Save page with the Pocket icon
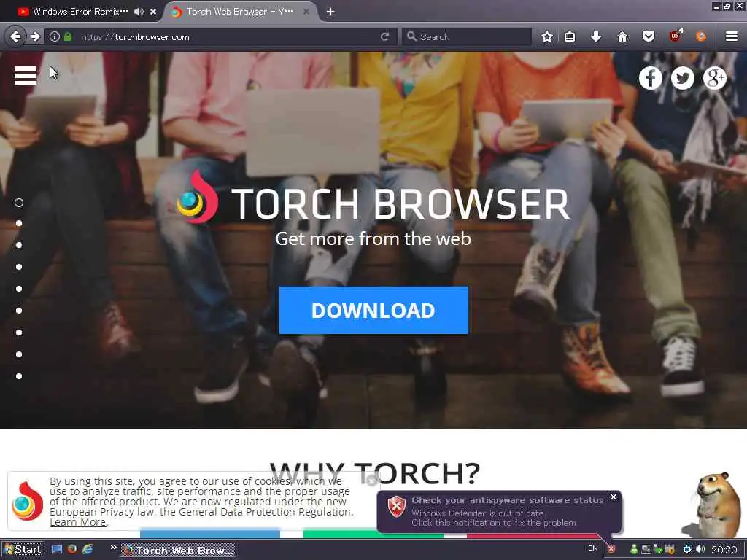The image size is (747, 560). pyautogui.click(x=649, y=36)
